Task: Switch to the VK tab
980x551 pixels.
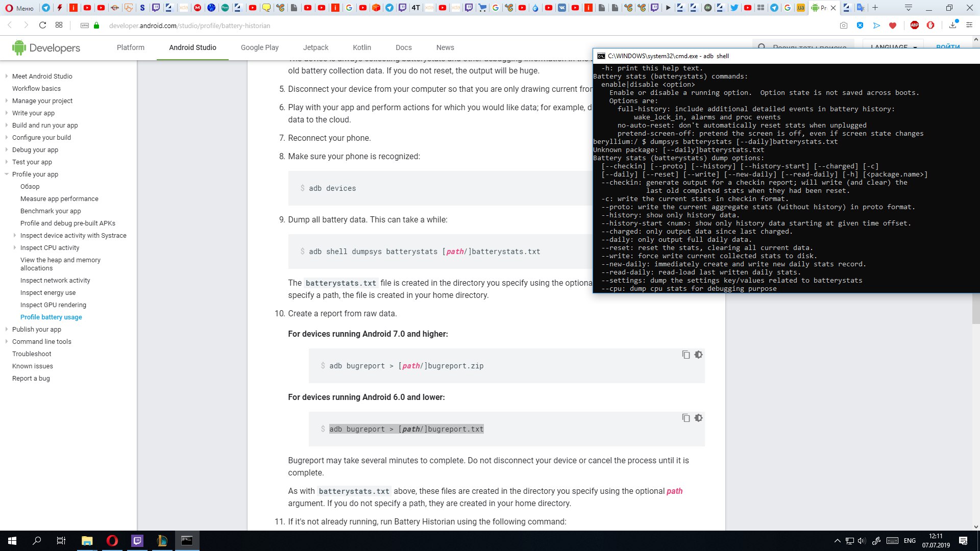Action: coord(562,8)
